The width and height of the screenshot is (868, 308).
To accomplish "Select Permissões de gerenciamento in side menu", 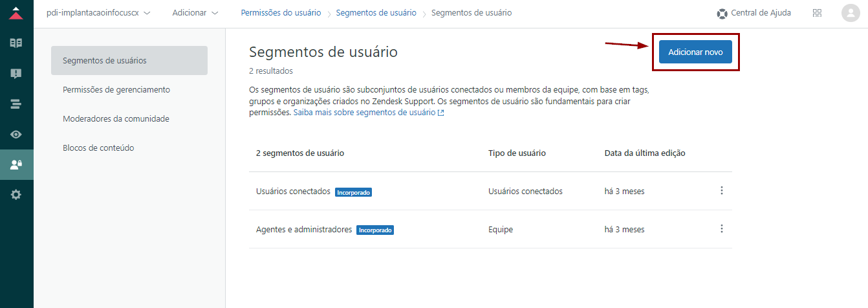I will (x=116, y=90).
